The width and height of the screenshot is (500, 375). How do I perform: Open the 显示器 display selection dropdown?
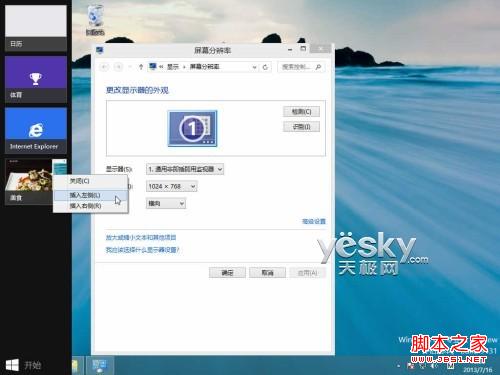[185, 169]
